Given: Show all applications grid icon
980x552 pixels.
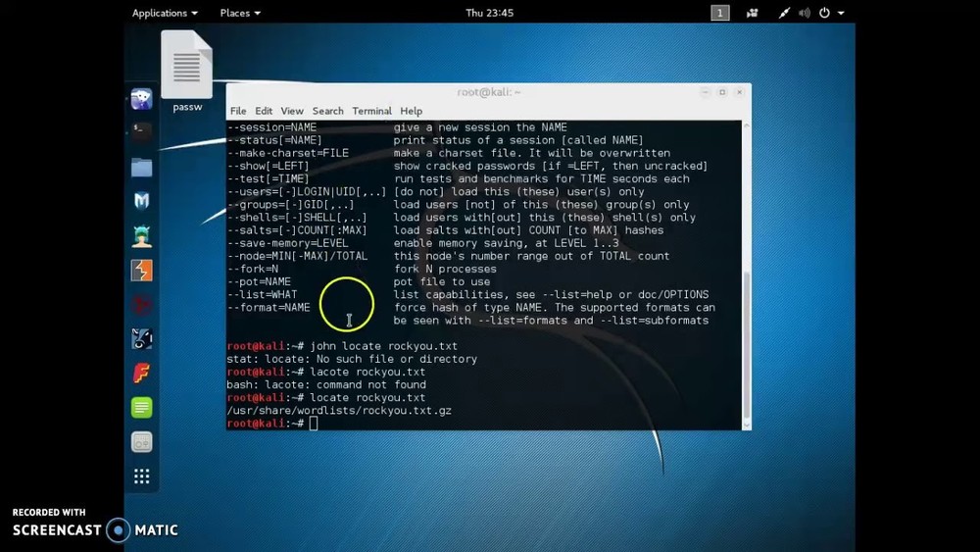Looking at the screenshot, I should point(142,477).
